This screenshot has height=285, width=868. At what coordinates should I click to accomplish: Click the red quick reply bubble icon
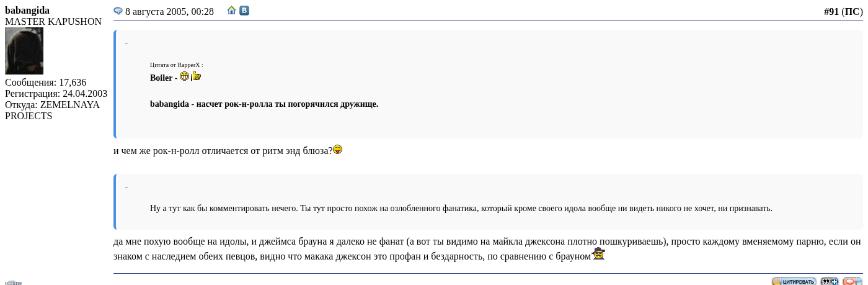(852, 281)
